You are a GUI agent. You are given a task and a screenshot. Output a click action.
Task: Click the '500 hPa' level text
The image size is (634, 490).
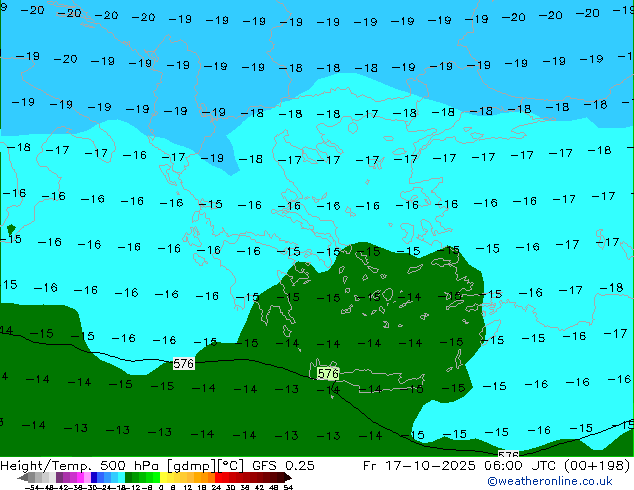130,465
